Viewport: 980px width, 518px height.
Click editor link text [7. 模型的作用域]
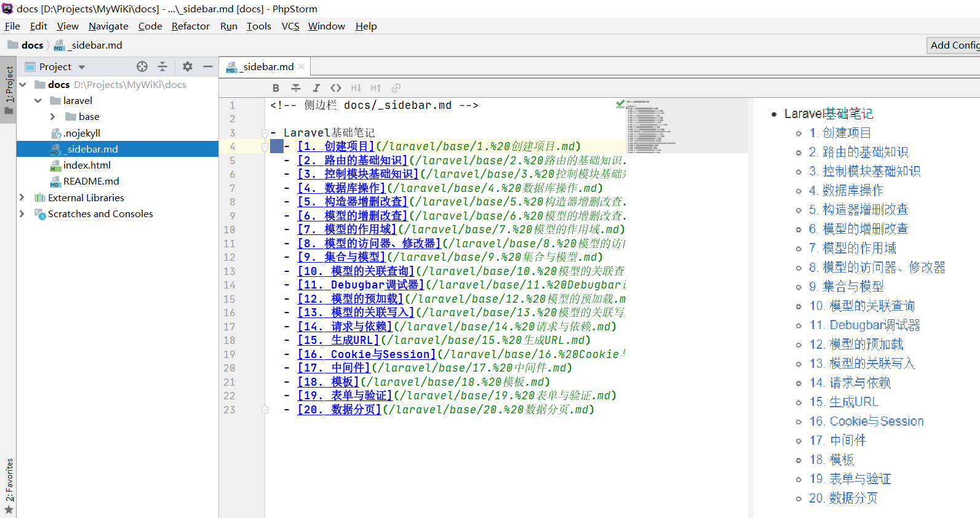point(347,229)
